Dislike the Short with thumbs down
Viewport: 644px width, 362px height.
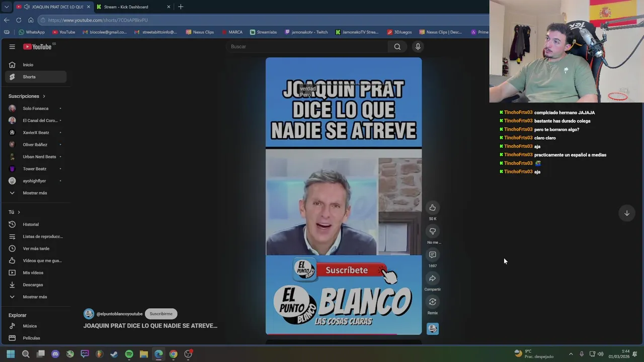click(x=432, y=231)
